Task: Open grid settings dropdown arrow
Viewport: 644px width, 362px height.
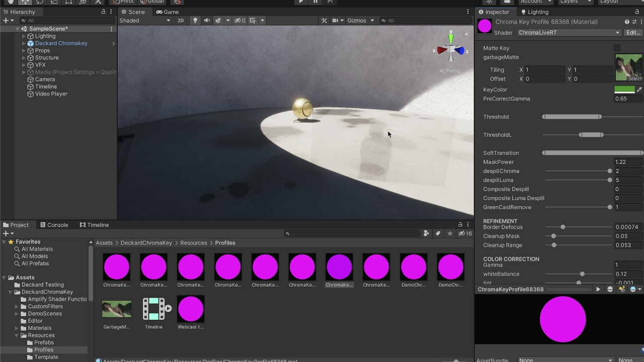Action: [x=262, y=21]
